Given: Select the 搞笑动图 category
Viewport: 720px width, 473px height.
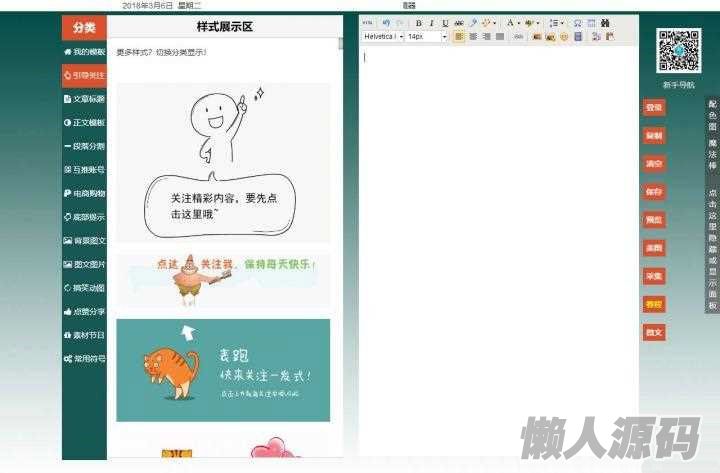Looking at the screenshot, I should [84, 288].
